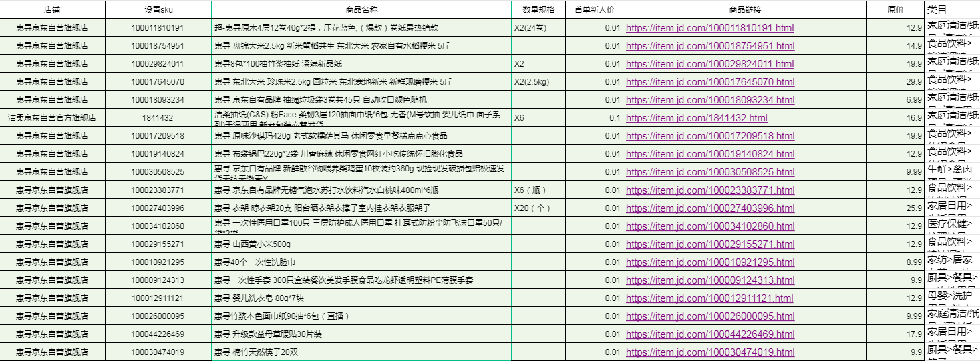Click the item.jd.com/100018754951.html hyperlink

click(709, 46)
